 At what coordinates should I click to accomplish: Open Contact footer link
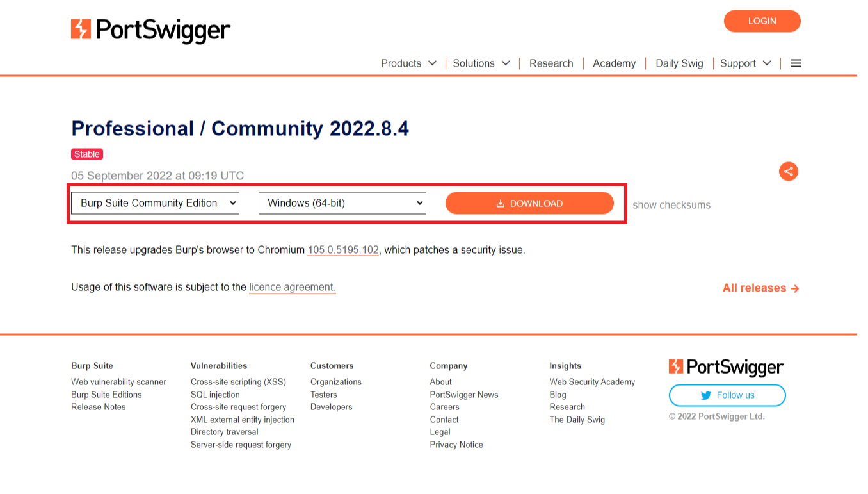click(444, 420)
